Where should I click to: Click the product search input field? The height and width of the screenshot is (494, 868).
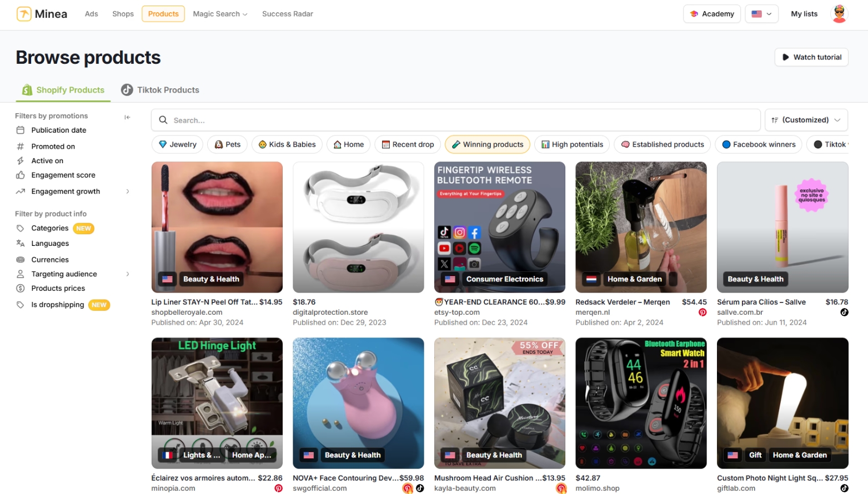pos(461,120)
